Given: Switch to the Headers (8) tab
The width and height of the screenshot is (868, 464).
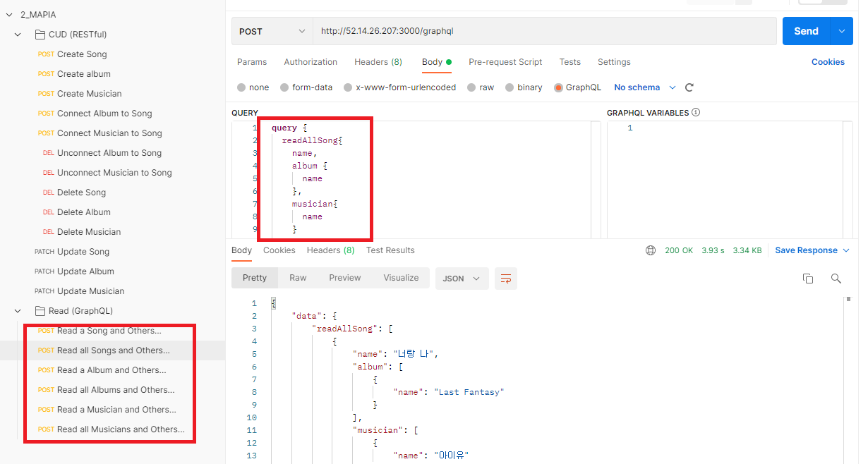Looking at the screenshot, I should [x=378, y=61].
